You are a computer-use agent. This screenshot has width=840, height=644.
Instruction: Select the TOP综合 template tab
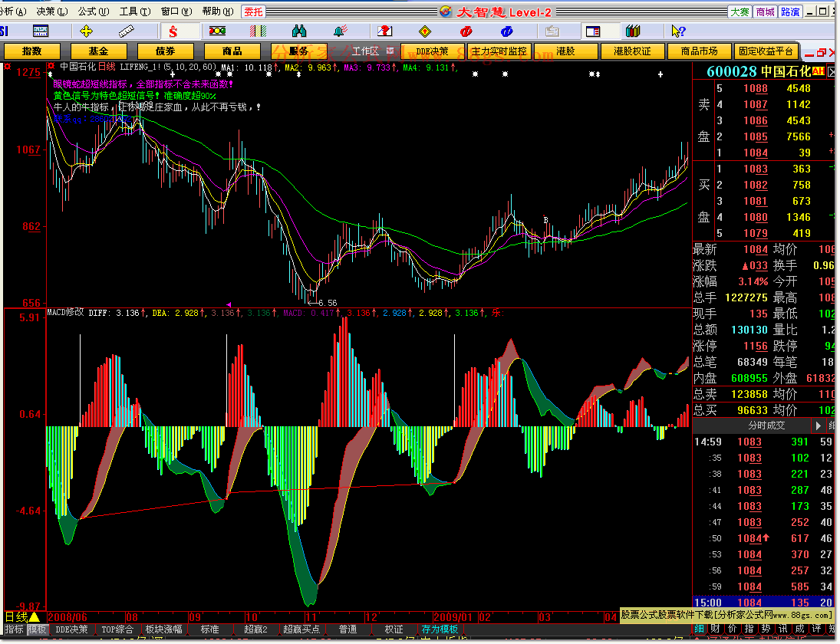point(117,629)
